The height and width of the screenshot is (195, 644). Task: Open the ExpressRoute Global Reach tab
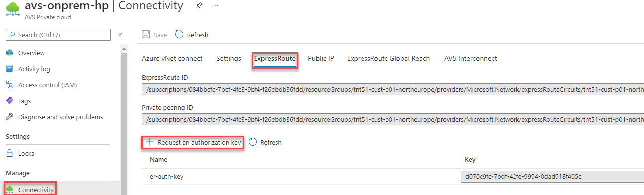pos(388,58)
